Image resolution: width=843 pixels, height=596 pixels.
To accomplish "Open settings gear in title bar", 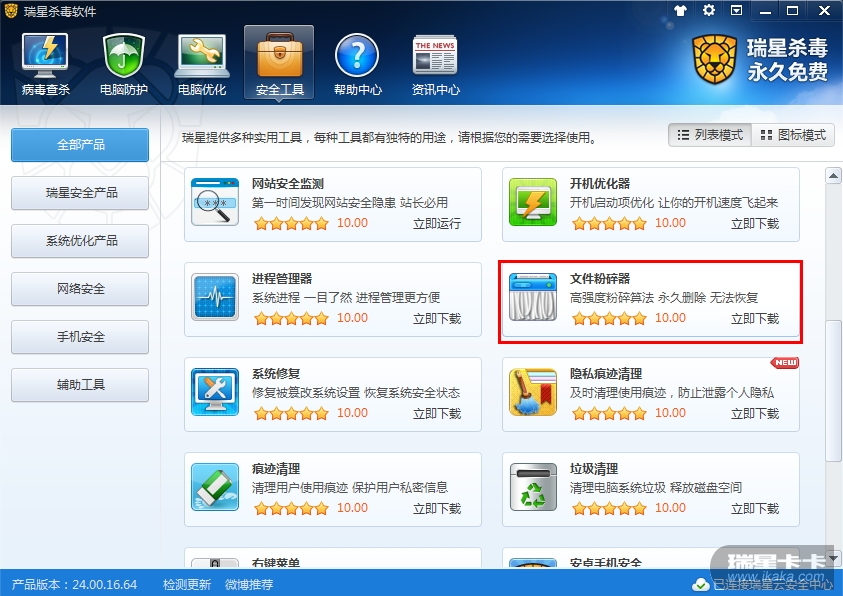I will pyautogui.click(x=709, y=10).
